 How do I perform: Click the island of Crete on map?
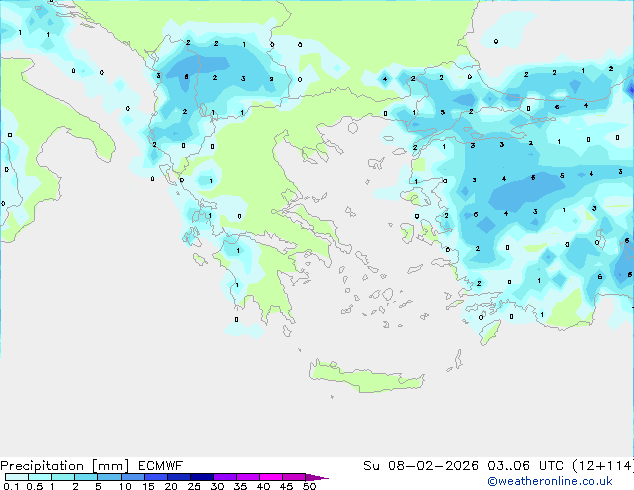[x=367, y=377]
